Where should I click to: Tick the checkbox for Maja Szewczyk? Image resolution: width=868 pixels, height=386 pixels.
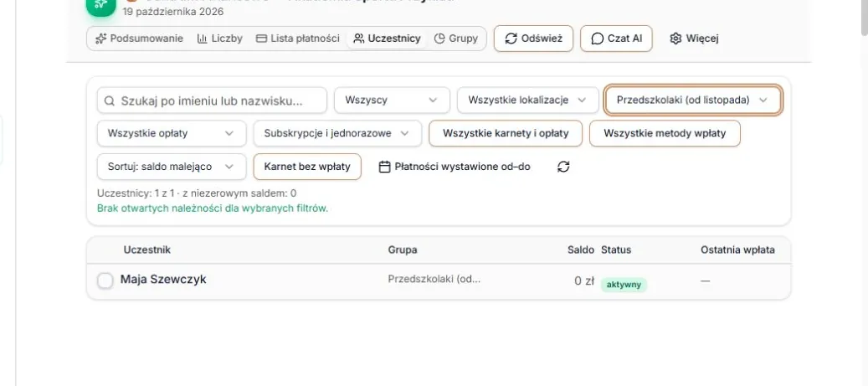click(x=105, y=280)
